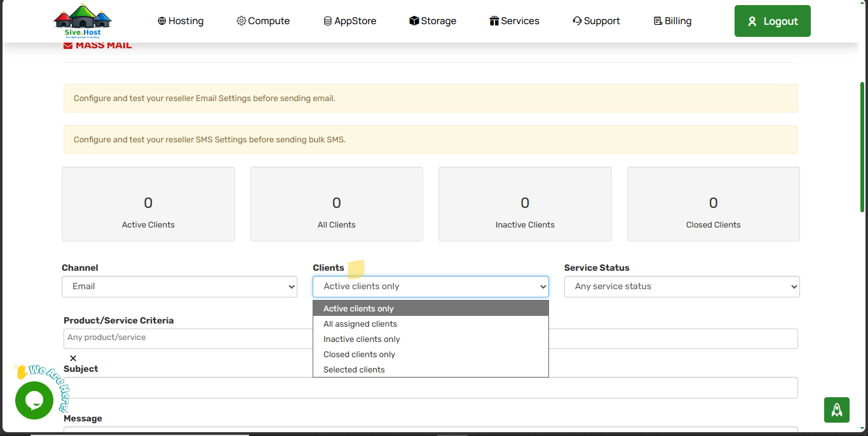
Task: Open the Support menu
Action: click(x=596, y=21)
